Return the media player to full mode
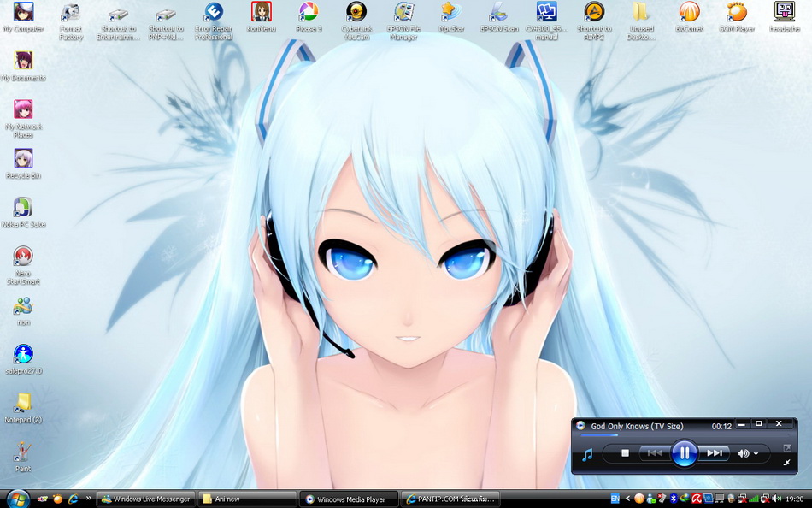 coord(786,462)
